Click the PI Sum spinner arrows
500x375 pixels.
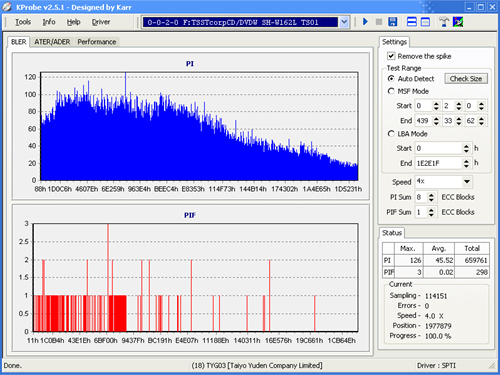point(431,197)
